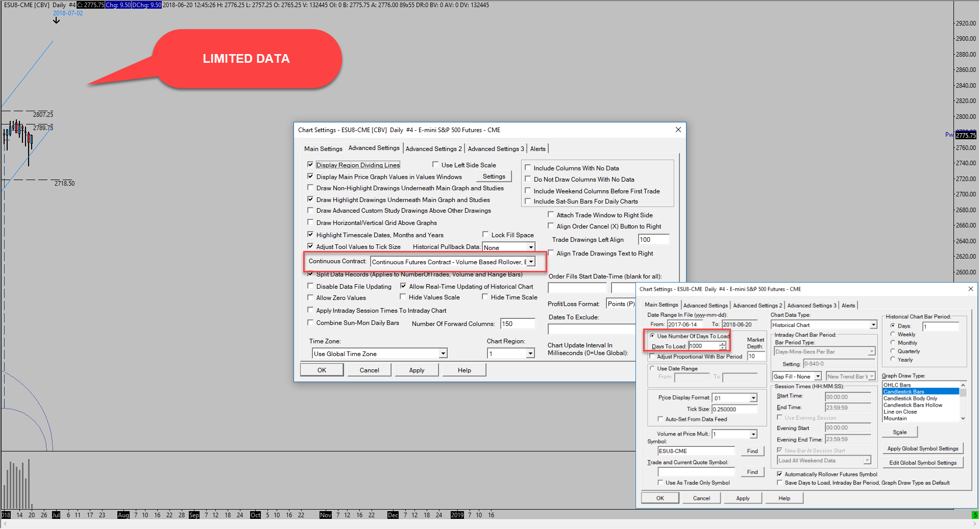Select Use Number Of Days To Load
This screenshot has width=980, height=529.
[652, 336]
